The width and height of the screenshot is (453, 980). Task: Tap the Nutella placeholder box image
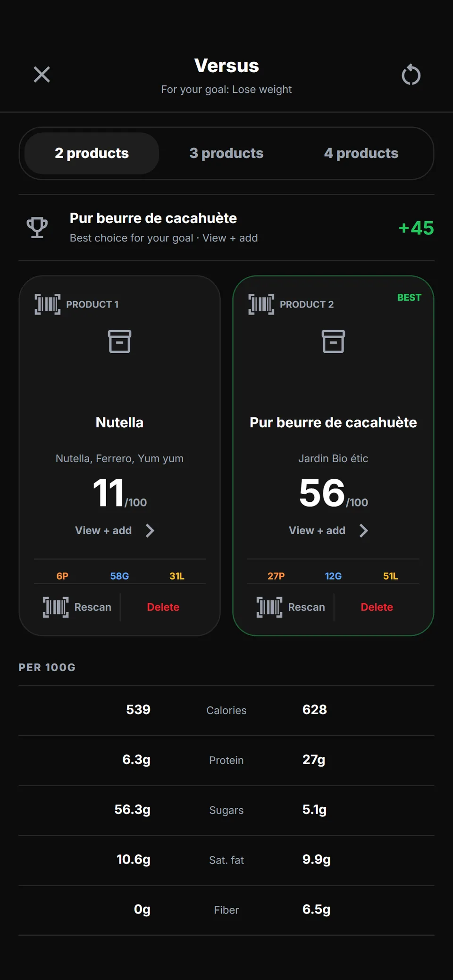119,341
